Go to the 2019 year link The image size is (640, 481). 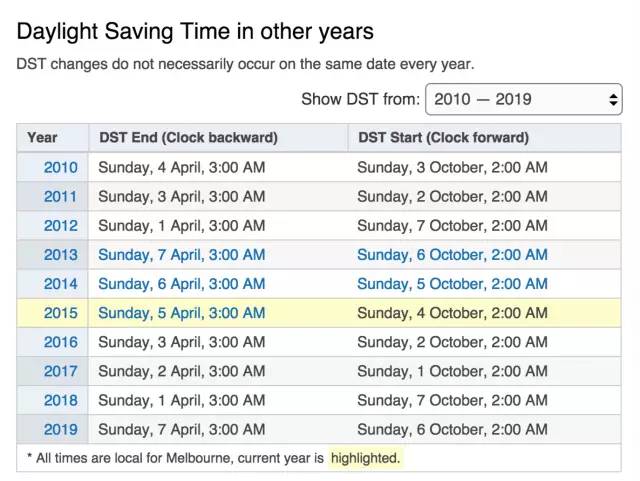[60, 429]
